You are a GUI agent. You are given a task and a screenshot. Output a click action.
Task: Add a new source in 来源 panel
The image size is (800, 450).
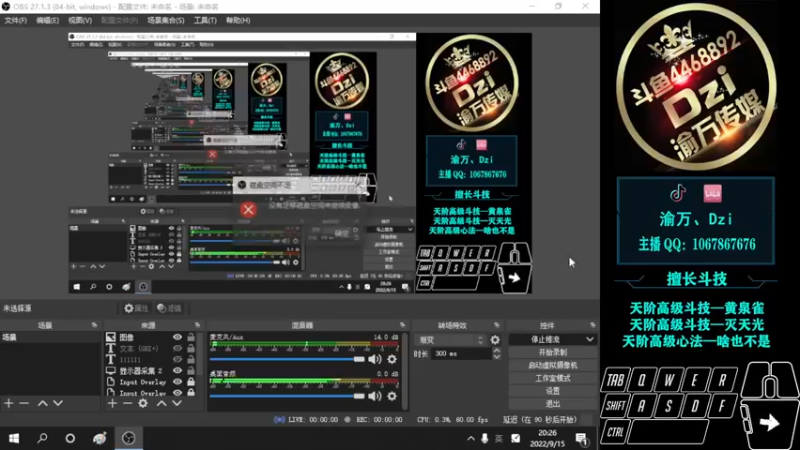tap(112, 404)
